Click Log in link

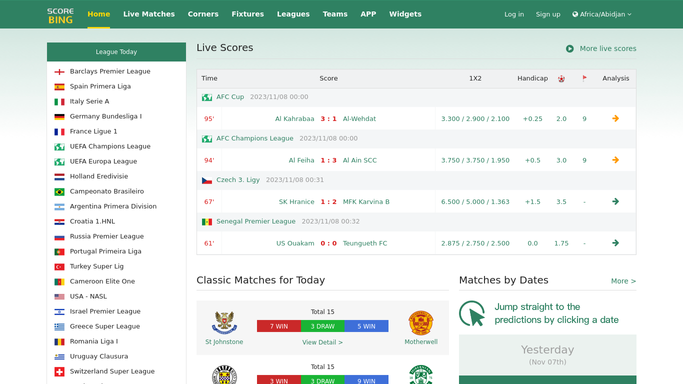coord(514,14)
